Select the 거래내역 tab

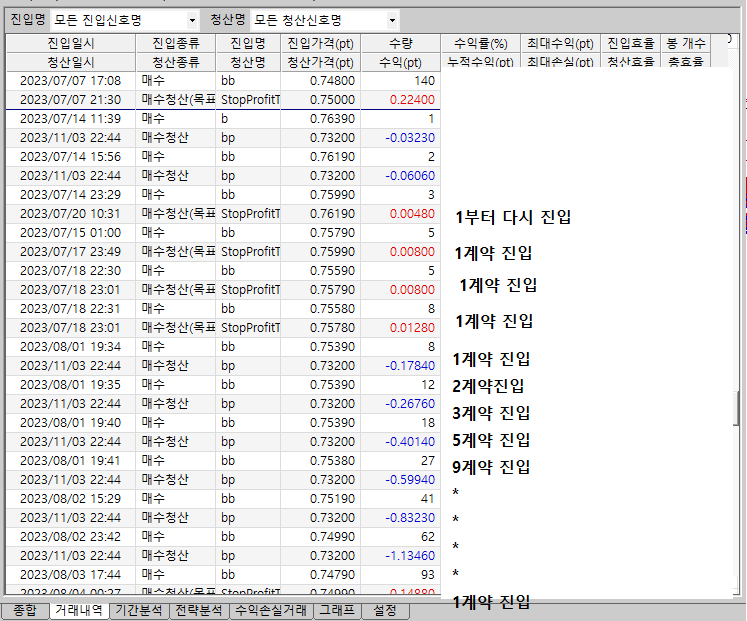click(79, 609)
